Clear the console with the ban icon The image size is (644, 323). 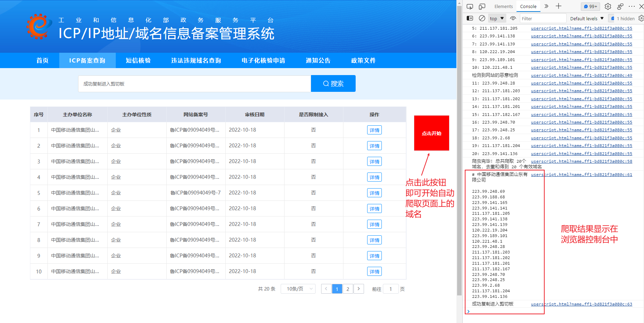[x=482, y=18]
